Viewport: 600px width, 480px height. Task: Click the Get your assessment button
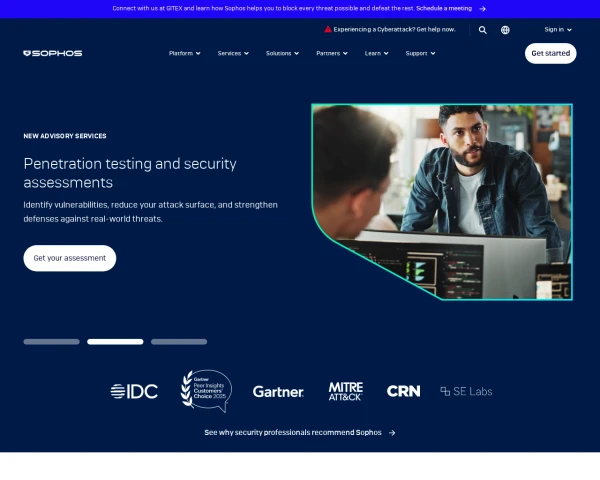[70, 258]
